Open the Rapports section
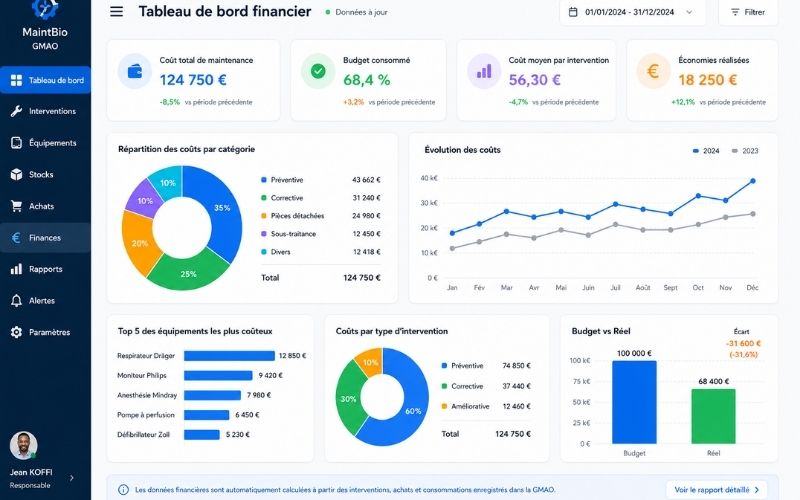This screenshot has height=500, width=800. click(45, 269)
